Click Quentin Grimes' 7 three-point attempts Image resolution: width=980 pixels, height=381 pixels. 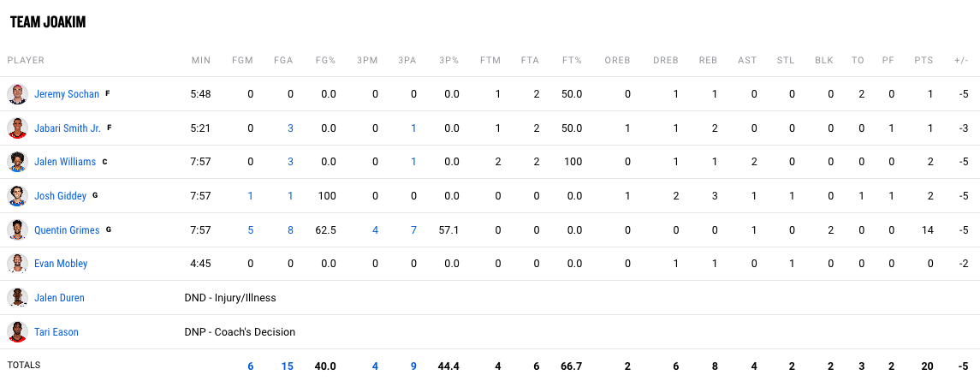point(413,230)
